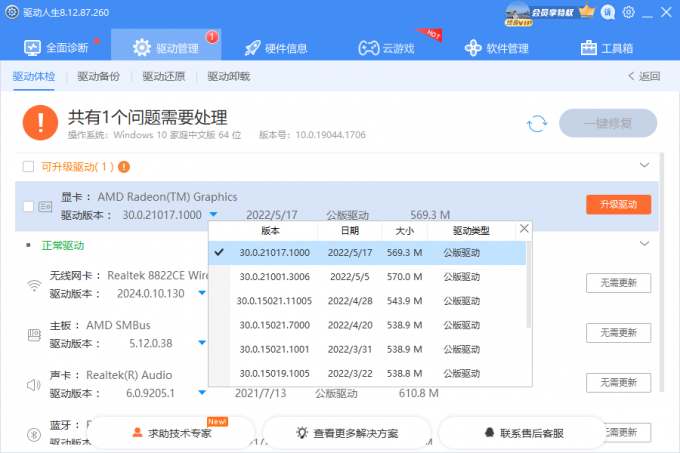Open 云游戏 tab
This screenshot has width=680, height=453.
pyautogui.click(x=386, y=48)
